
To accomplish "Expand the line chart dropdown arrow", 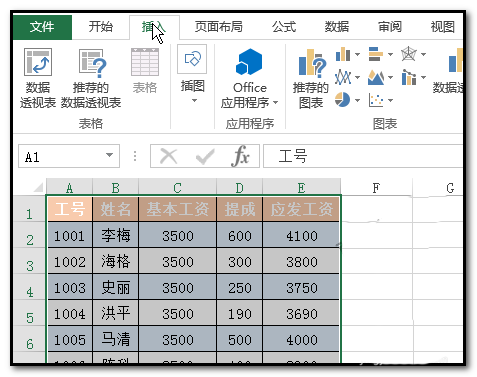I will click(357, 77).
